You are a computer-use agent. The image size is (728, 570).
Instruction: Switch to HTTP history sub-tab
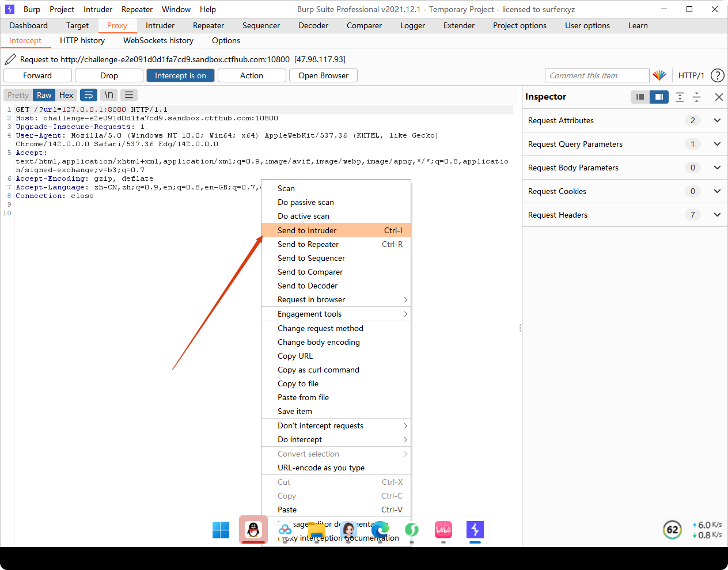[x=82, y=40]
